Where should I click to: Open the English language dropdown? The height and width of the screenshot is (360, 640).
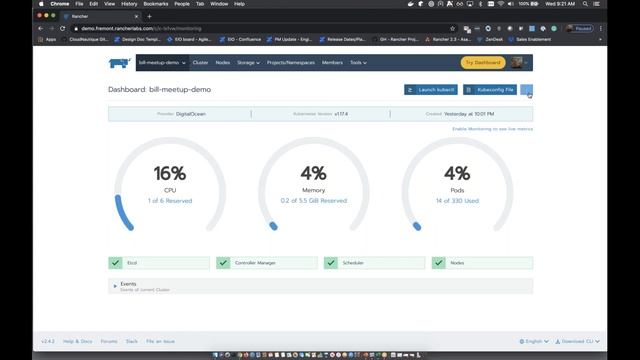pyautogui.click(x=534, y=341)
